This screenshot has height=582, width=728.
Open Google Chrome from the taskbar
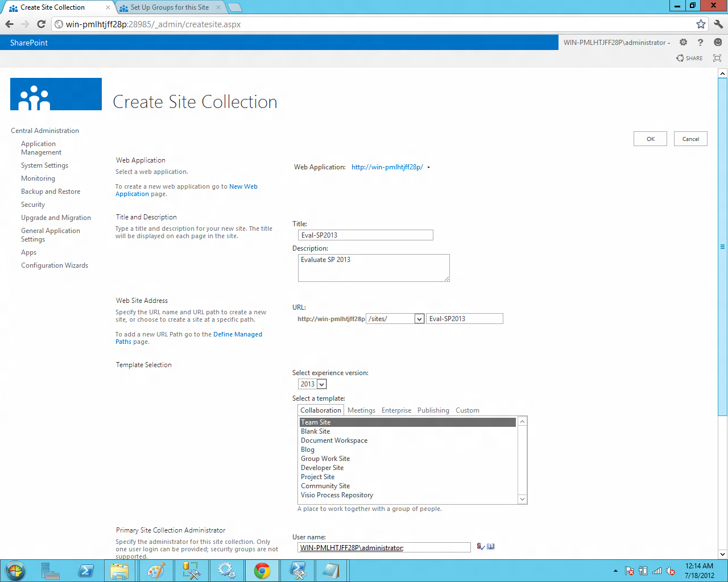pyautogui.click(x=262, y=571)
